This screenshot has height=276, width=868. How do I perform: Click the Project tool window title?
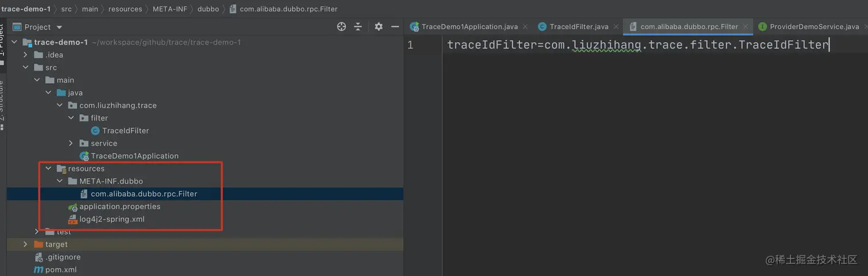point(37,27)
